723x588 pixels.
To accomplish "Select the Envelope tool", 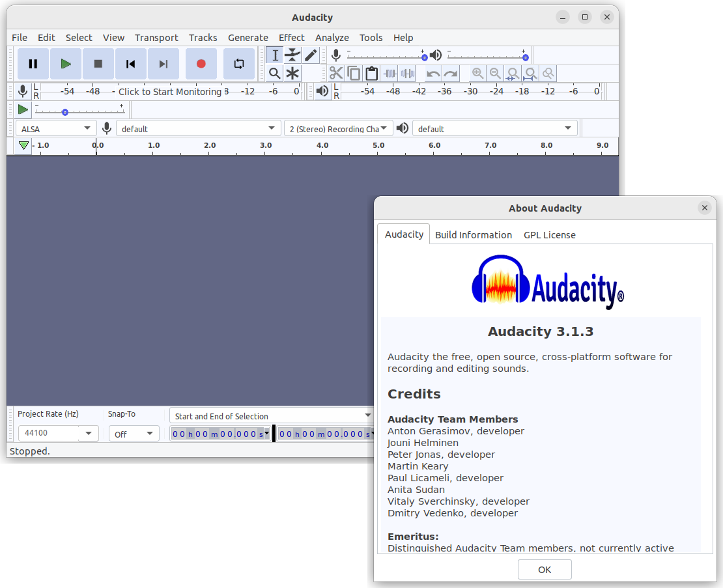I will point(292,55).
